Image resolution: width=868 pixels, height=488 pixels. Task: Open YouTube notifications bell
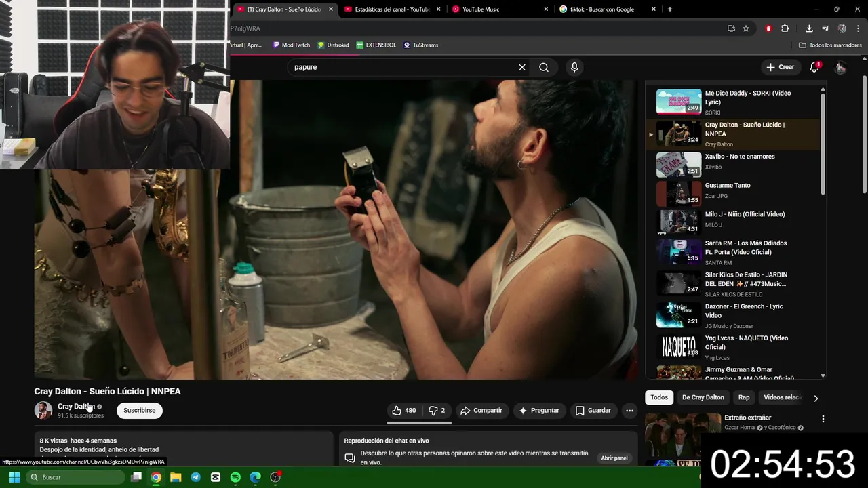(814, 67)
